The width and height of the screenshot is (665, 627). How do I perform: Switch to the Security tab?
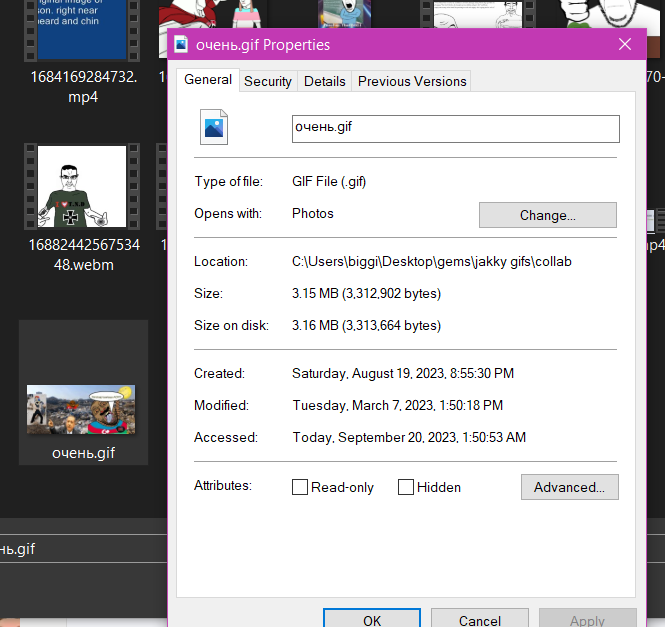(268, 81)
